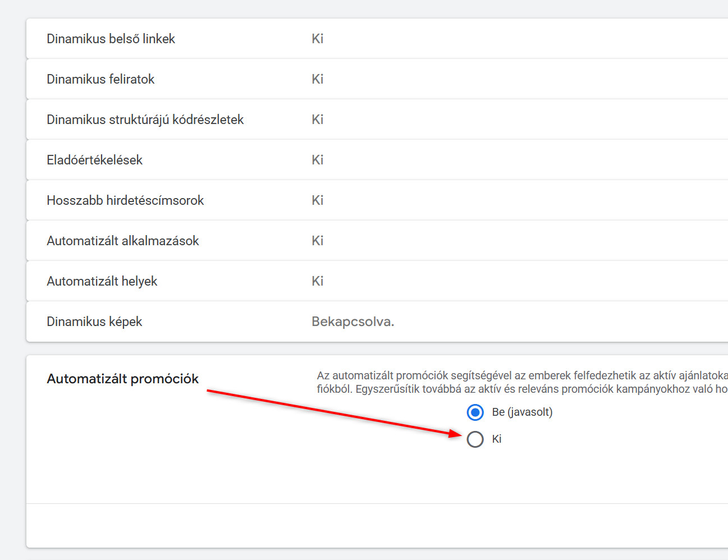Click the "Automatizált promóciók" heading
728x560 pixels.
pos(123,379)
